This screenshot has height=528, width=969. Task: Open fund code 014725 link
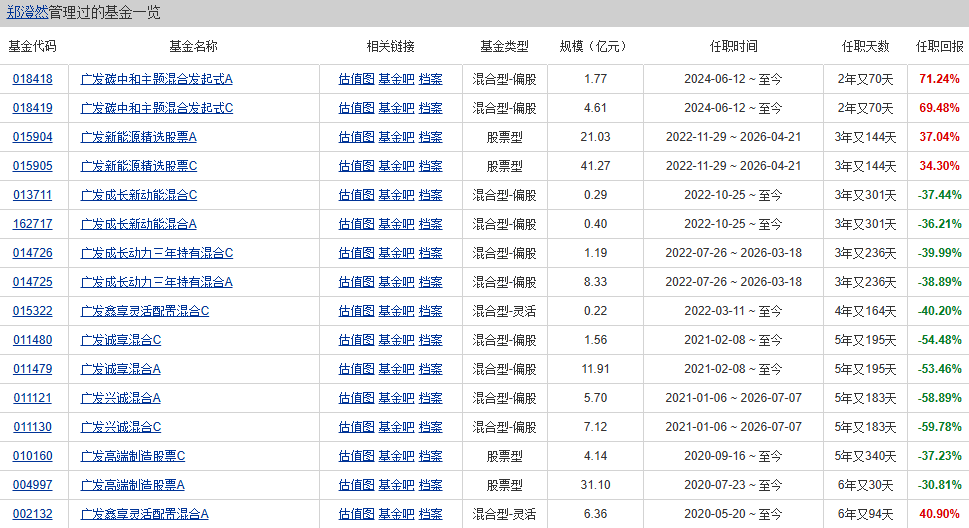(33, 283)
